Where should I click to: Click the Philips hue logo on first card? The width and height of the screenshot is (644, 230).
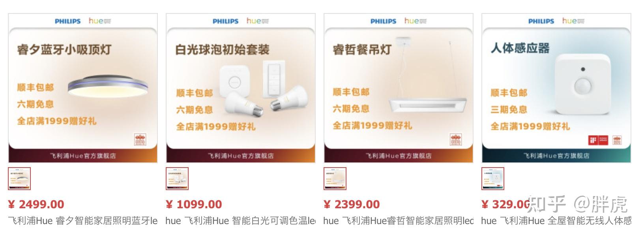[83, 21]
